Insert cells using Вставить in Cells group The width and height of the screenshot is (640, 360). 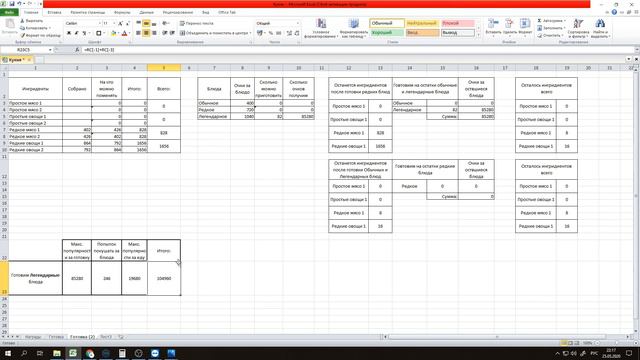(493, 27)
